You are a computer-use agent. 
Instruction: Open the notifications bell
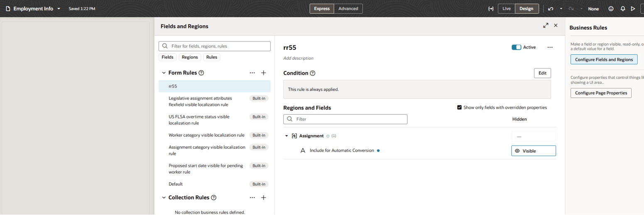tap(623, 9)
